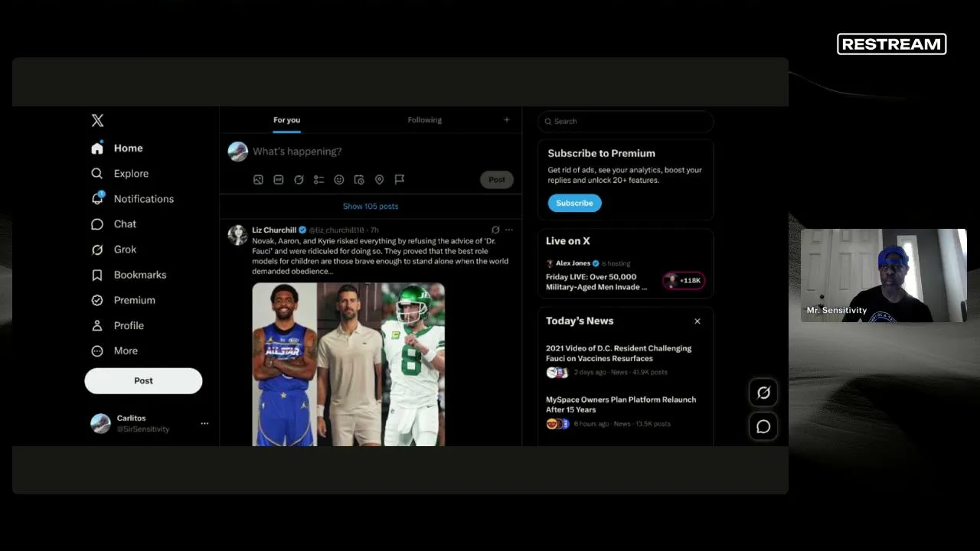
Task: Open the floating Grok button
Action: [x=763, y=393]
